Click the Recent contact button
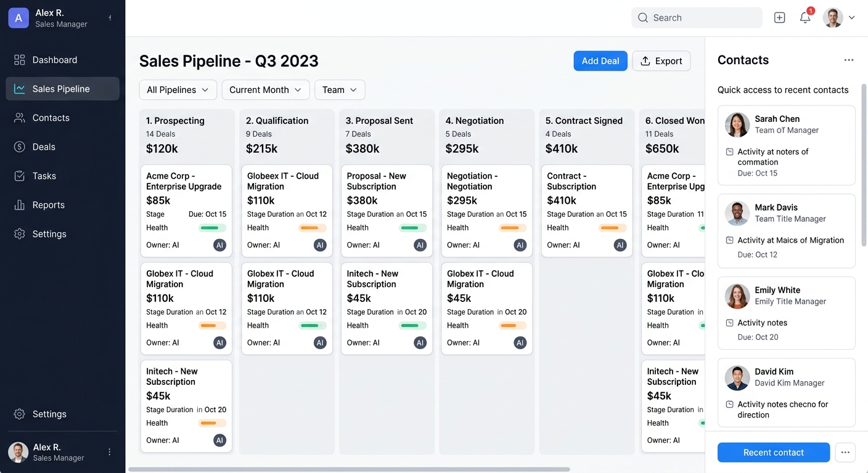The height and width of the screenshot is (473, 868). (774, 452)
